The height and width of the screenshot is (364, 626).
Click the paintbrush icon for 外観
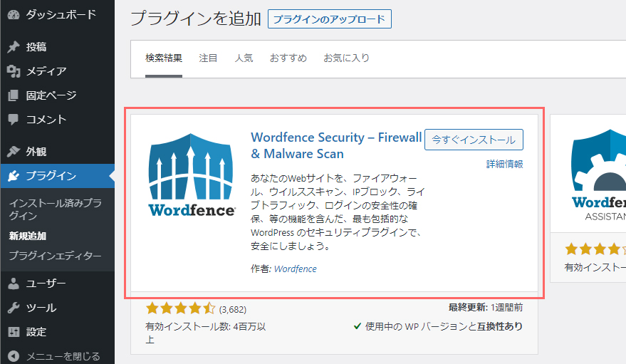(x=14, y=152)
